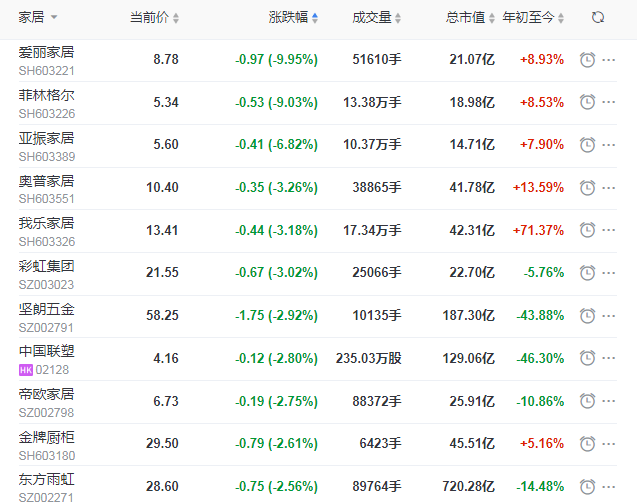Open three-dot menu for 我乐家居

click(609, 229)
